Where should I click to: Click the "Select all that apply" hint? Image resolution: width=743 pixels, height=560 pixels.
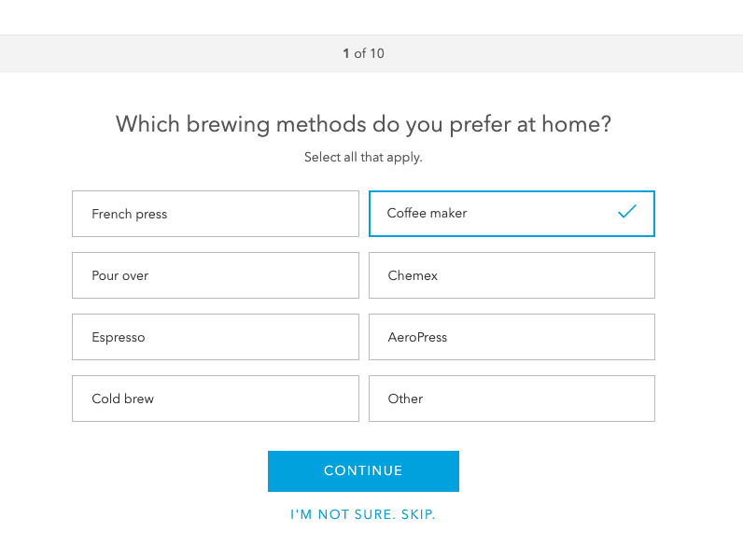point(363,158)
